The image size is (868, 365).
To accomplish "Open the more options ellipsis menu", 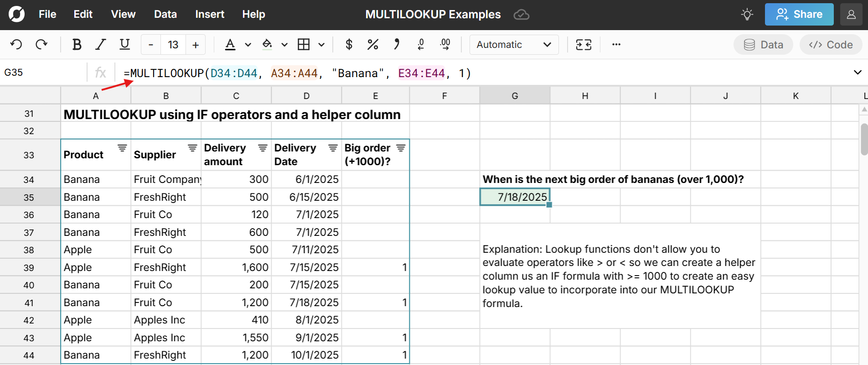I will click(616, 45).
